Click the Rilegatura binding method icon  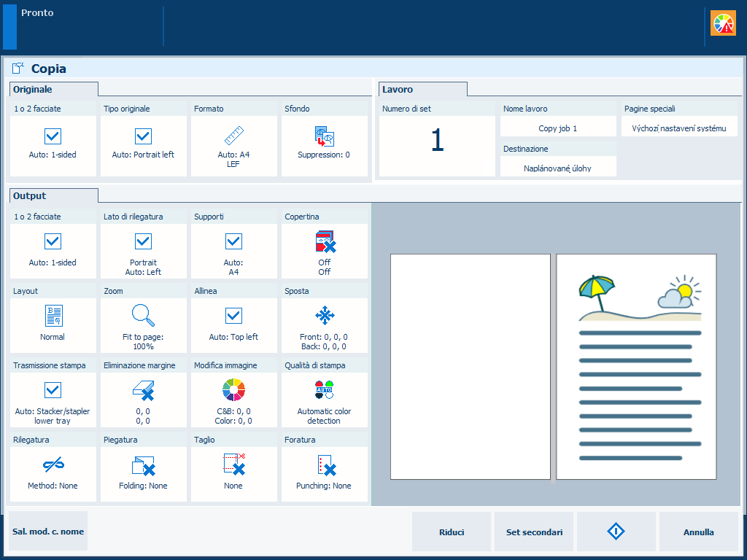coord(53,464)
